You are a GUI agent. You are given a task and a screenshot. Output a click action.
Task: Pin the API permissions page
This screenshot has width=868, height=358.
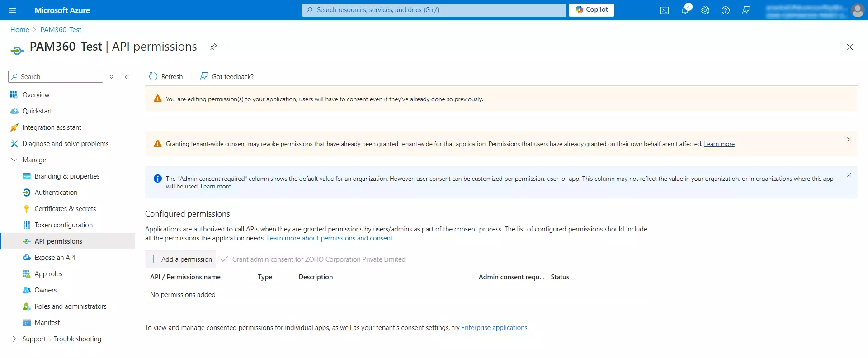click(x=213, y=47)
